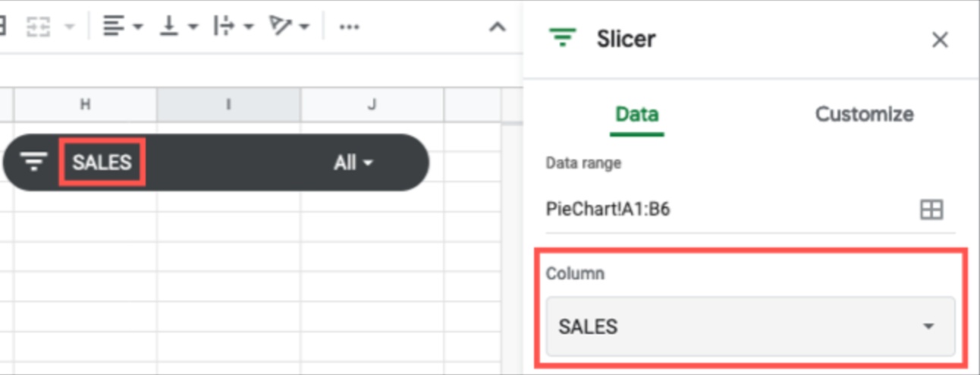Click the text wrapping icon

pos(224,27)
